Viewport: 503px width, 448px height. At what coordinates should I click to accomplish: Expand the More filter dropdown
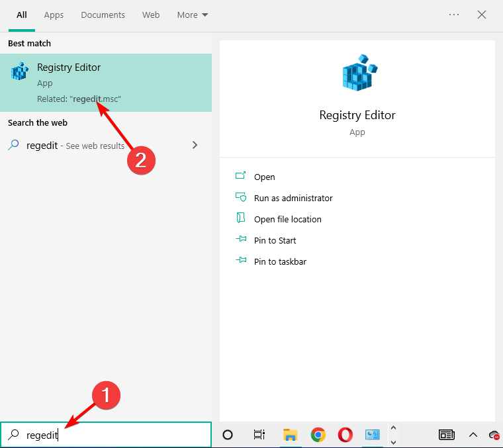(x=193, y=15)
